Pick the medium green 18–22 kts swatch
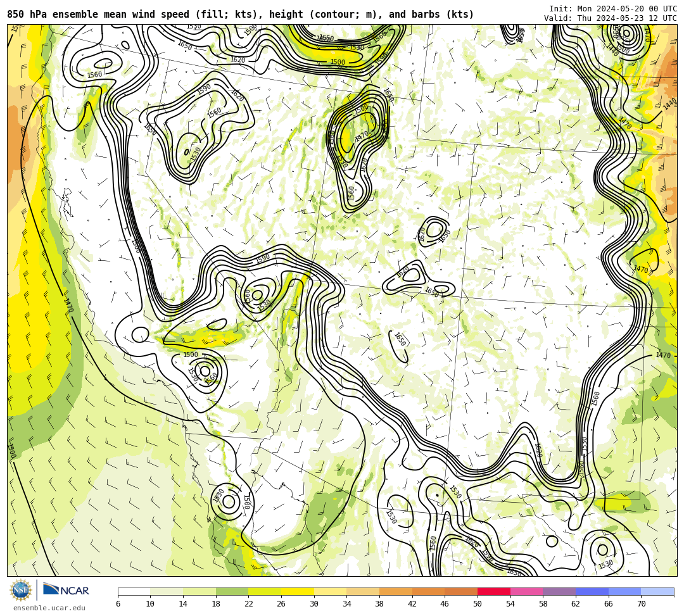Image resolution: width=684 pixels, height=616 pixels. point(232,591)
